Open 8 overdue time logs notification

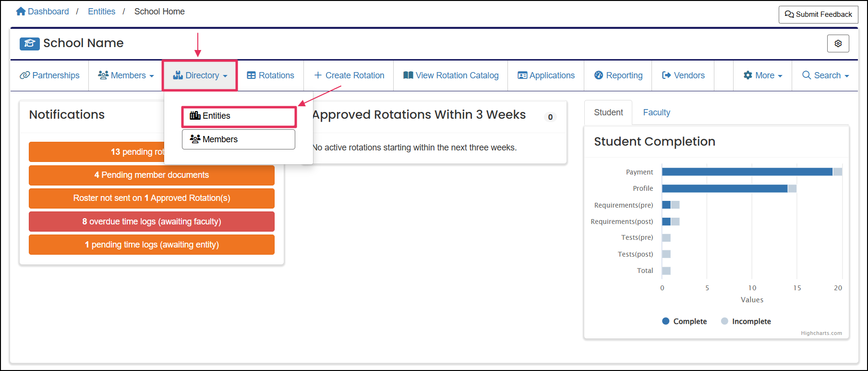click(152, 222)
